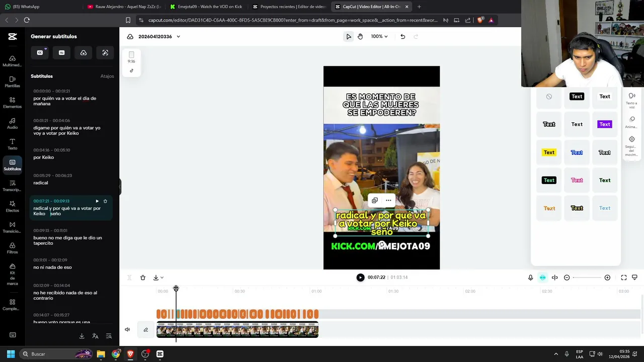The height and width of the screenshot is (362, 644).
Task: Open find and replace subtitles icon
Action: pos(109,336)
